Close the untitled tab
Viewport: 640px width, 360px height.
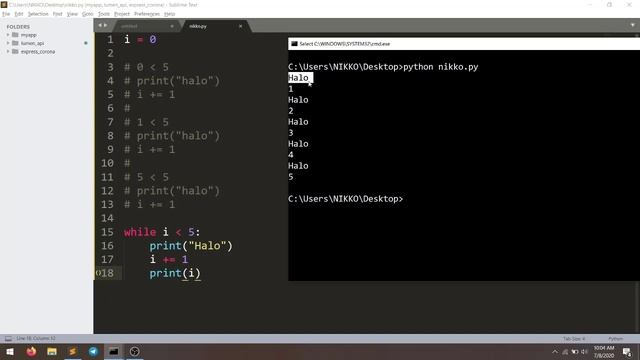[171, 26]
